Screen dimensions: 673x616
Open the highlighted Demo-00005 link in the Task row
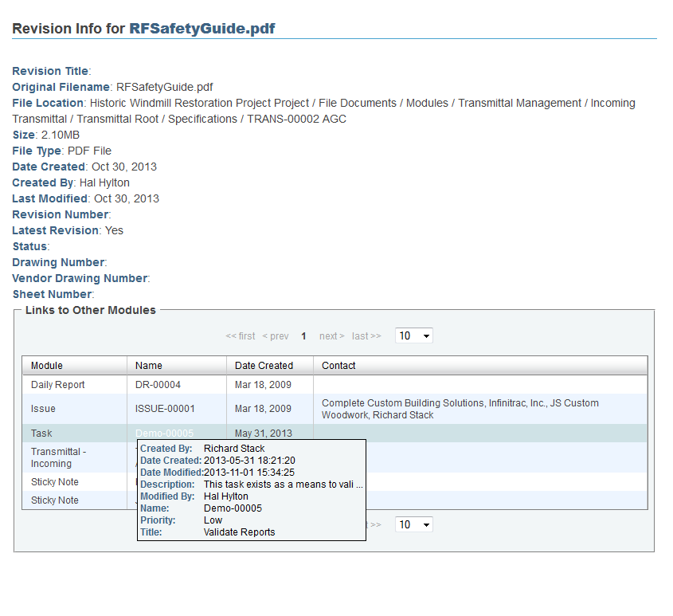click(x=164, y=433)
